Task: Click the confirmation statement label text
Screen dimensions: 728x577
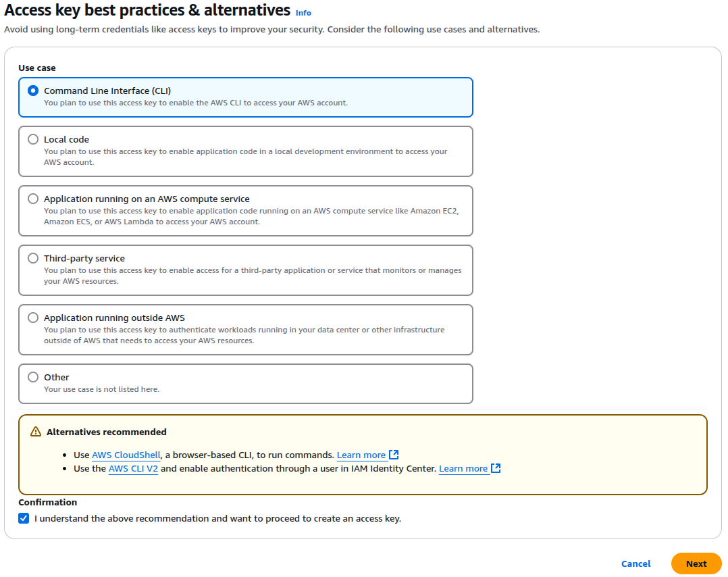Action: (217, 518)
